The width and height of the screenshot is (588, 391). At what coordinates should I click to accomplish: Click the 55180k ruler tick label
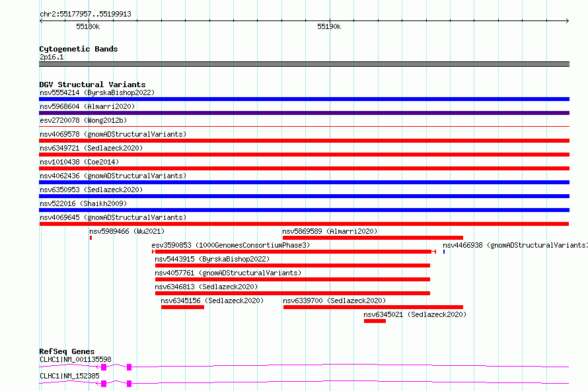click(x=88, y=26)
